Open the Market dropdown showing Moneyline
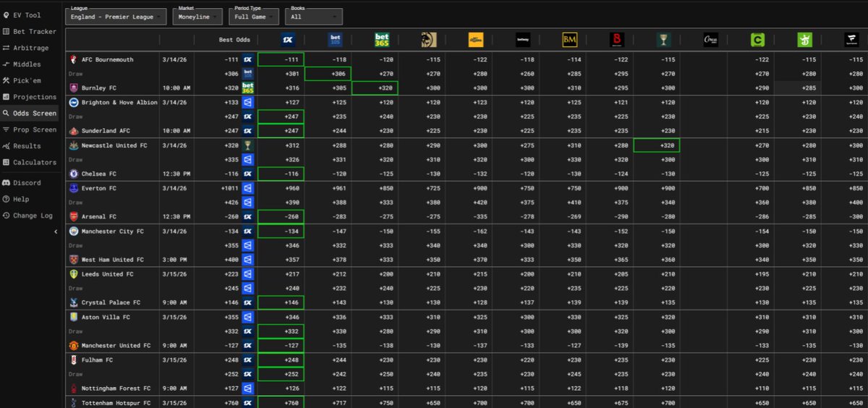The width and height of the screenshot is (868, 408). (197, 16)
